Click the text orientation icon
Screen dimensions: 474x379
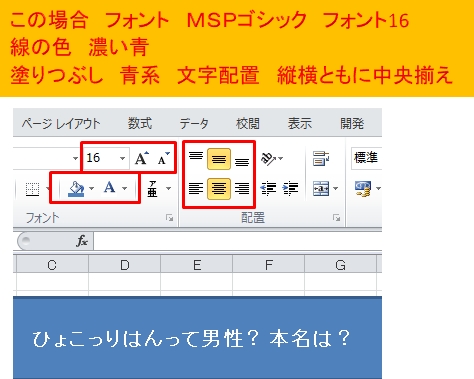point(268,159)
